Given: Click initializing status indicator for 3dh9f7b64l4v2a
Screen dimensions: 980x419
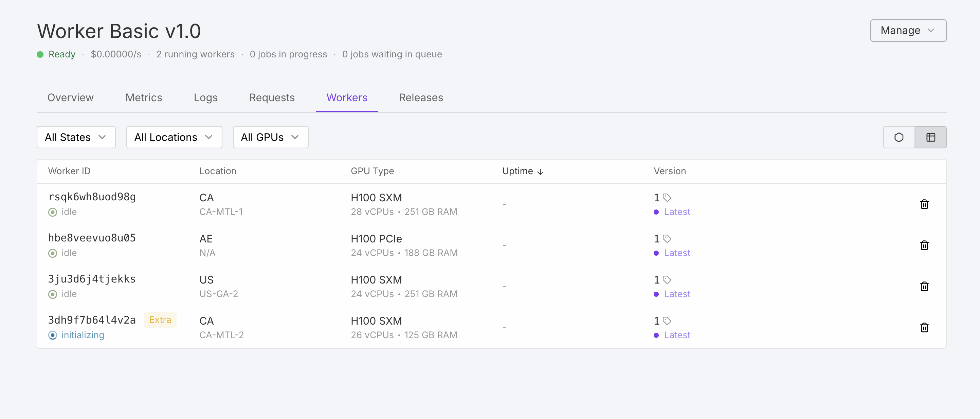Looking at the screenshot, I should pyautogui.click(x=53, y=335).
